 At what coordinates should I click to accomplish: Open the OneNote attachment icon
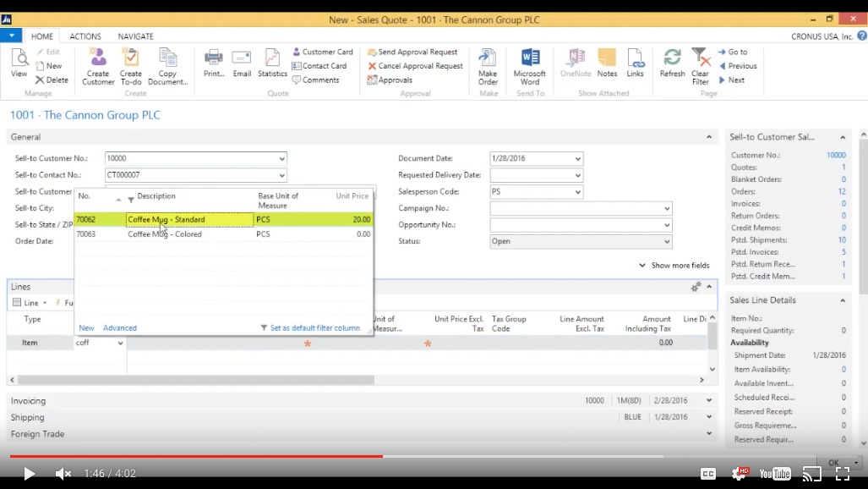[x=576, y=63]
